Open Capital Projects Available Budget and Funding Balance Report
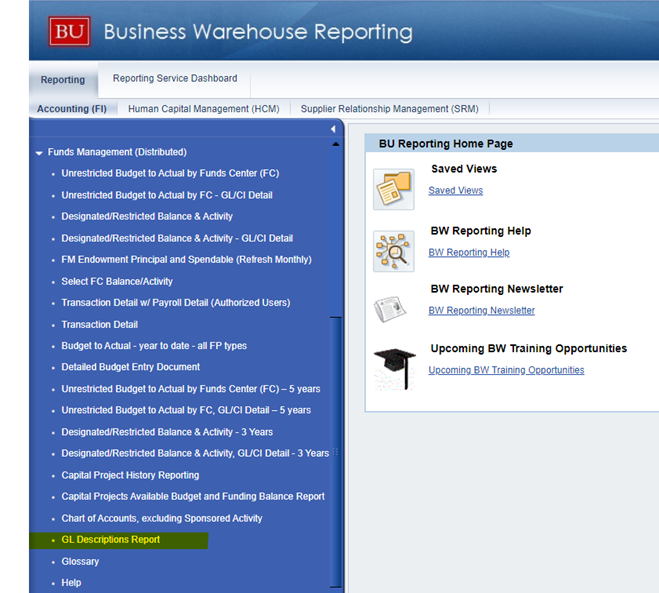This screenshot has height=593, width=659. coord(193,496)
